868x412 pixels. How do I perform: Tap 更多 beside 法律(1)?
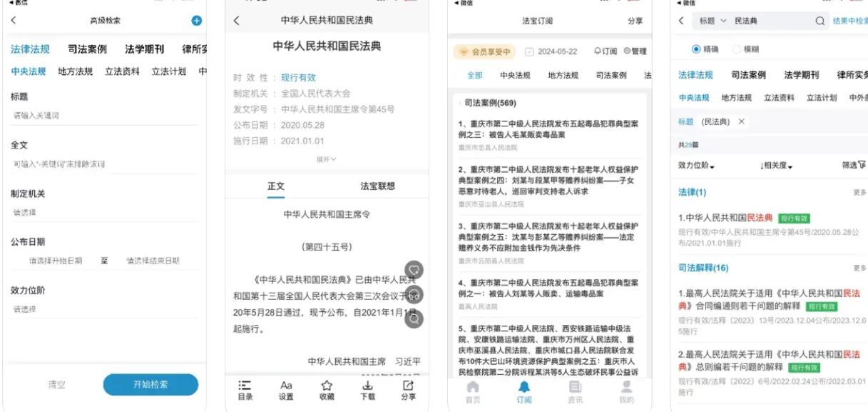pos(860,193)
